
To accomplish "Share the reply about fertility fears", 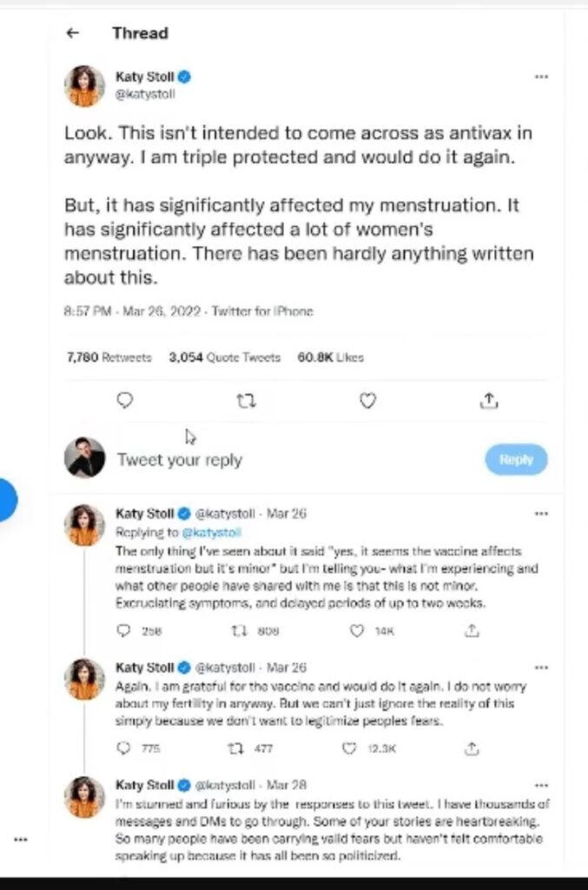I will (472, 747).
